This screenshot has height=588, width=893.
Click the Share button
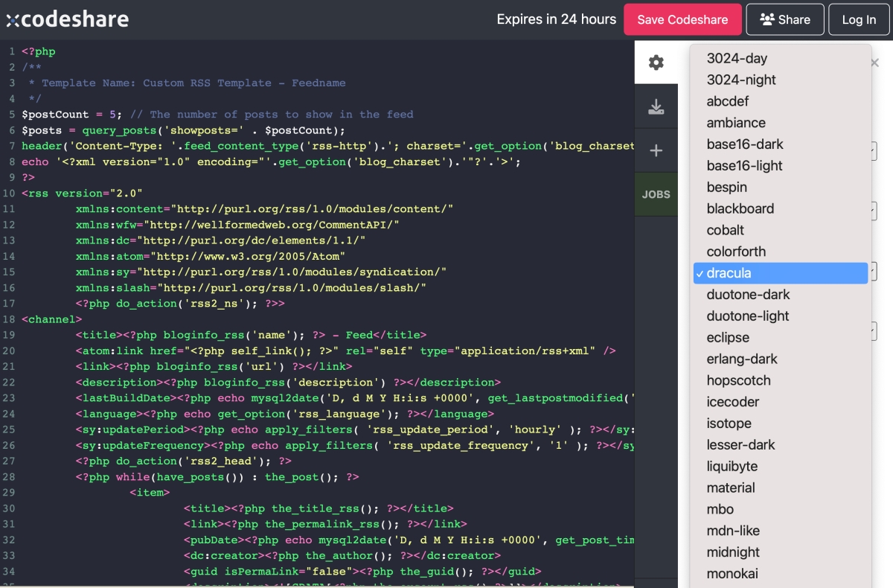point(785,19)
